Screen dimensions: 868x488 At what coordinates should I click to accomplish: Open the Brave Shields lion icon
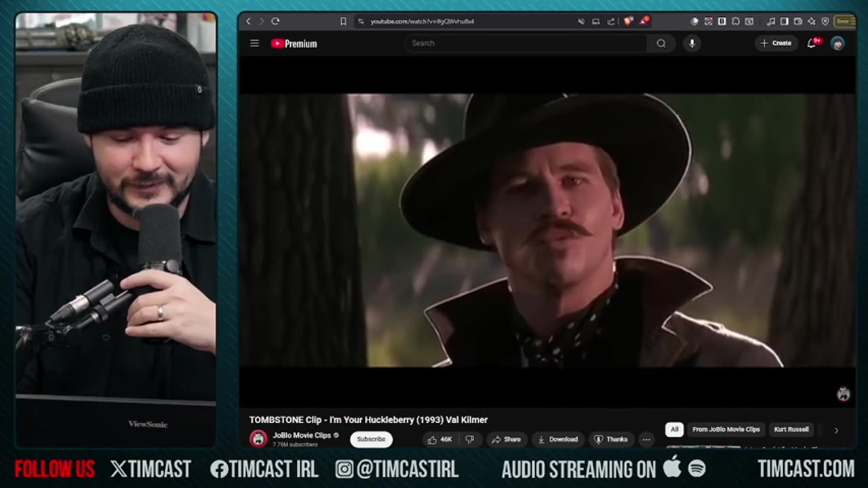(x=629, y=21)
